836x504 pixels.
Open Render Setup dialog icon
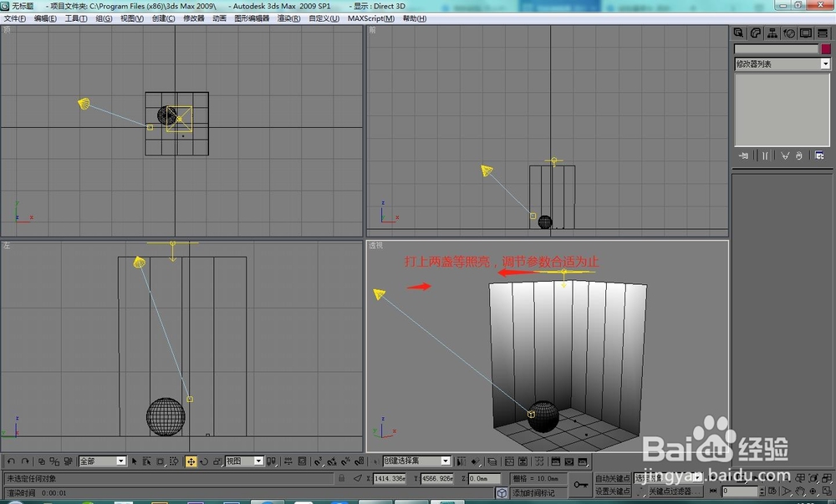click(x=555, y=461)
